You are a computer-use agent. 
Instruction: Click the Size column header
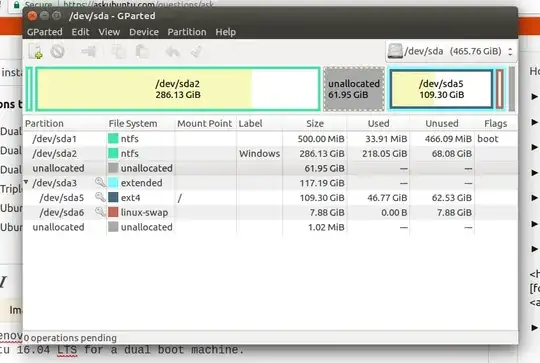click(315, 124)
